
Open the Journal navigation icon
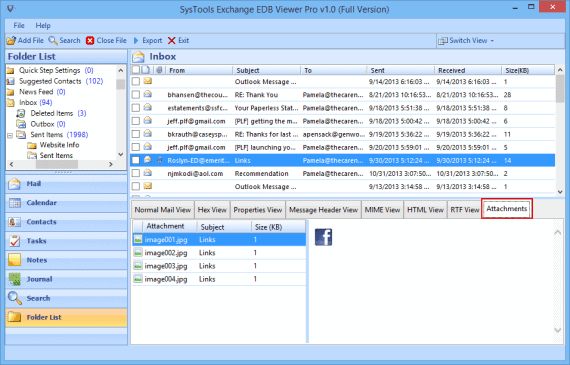click(15, 279)
